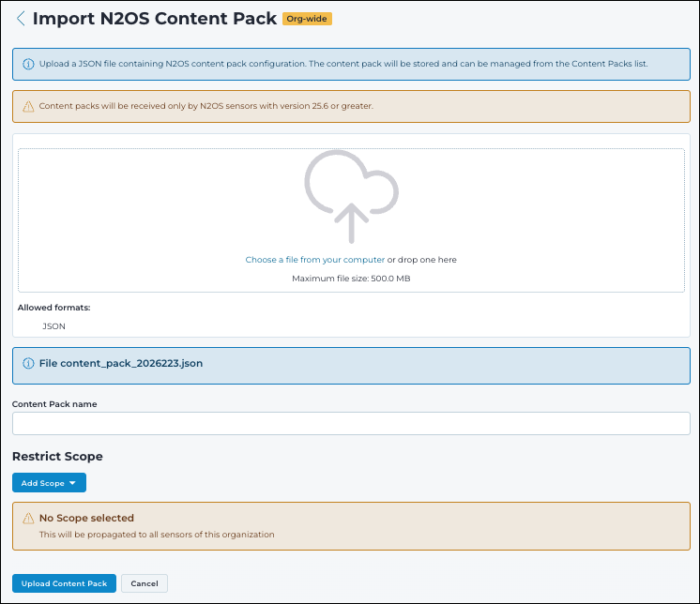Click 'This will be propagated to all sensors' text
This screenshot has height=604, width=700.
(x=157, y=535)
